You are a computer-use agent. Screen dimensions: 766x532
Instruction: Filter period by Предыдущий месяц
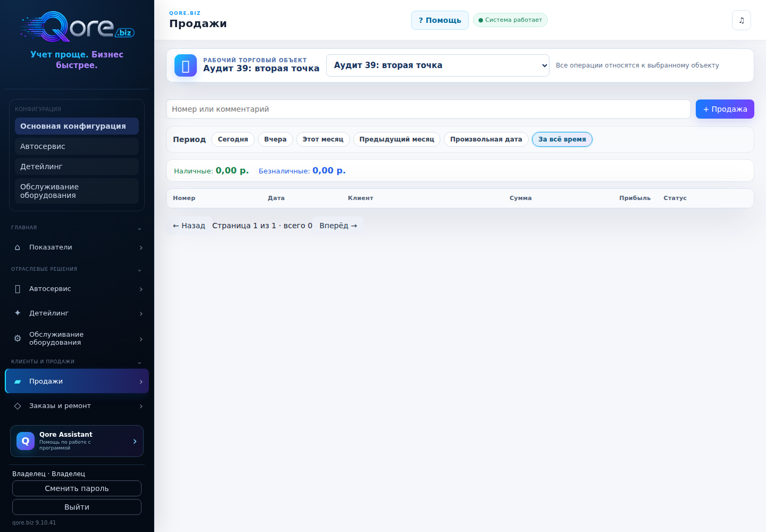pos(397,139)
